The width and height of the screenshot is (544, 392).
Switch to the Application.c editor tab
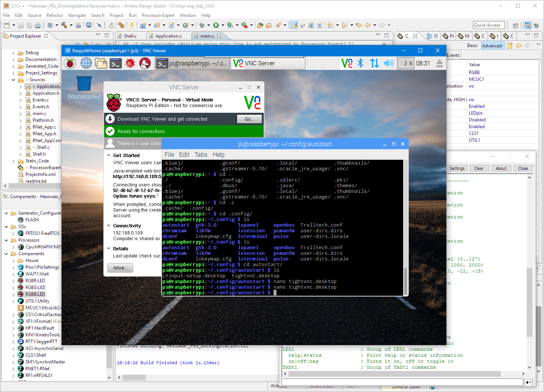tap(168, 36)
